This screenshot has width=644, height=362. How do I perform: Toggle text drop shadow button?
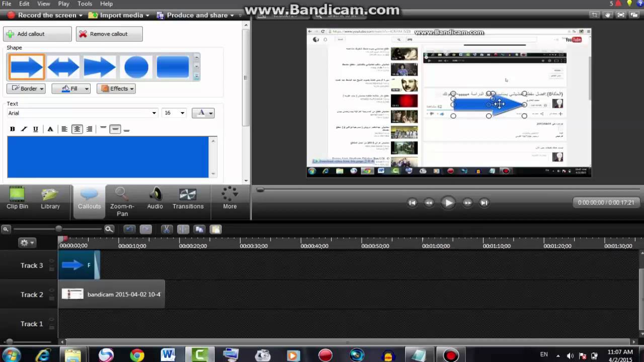[x=50, y=129]
